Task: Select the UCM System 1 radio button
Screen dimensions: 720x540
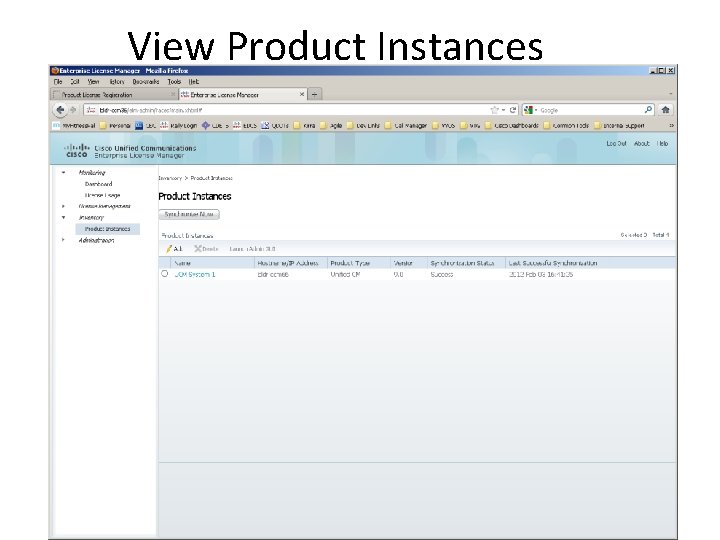Action: pyautogui.click(x=165, y=274)
